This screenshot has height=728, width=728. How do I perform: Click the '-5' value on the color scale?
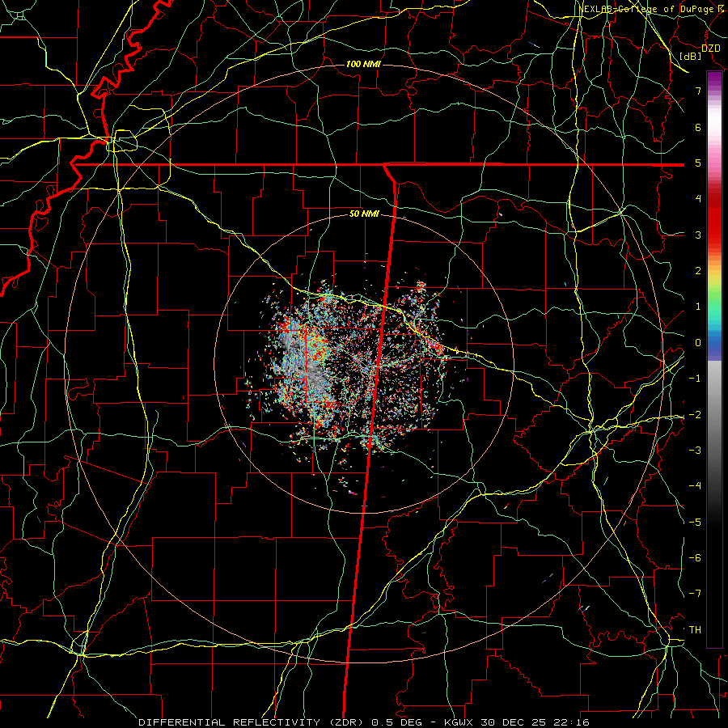[695, 523]
